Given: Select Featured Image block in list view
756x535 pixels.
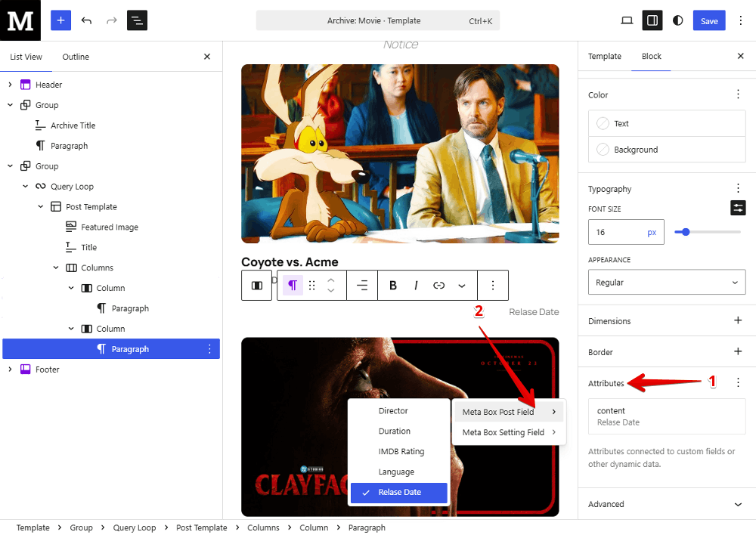Looking at the screenshot, I should (x=111, y=227).
